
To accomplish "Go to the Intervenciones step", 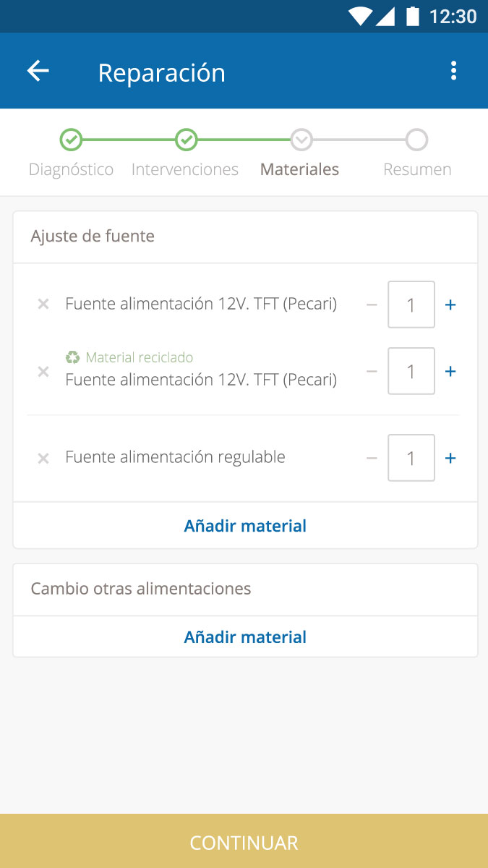I will tap(186, 140).
